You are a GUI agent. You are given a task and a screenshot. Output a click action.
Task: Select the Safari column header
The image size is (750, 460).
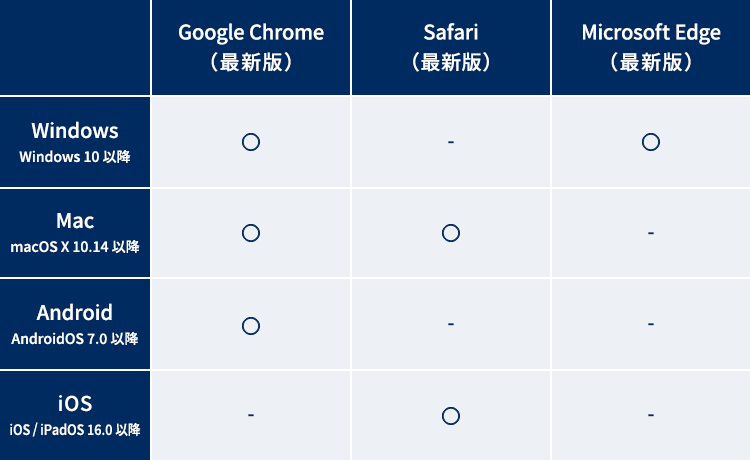(451, 47)
